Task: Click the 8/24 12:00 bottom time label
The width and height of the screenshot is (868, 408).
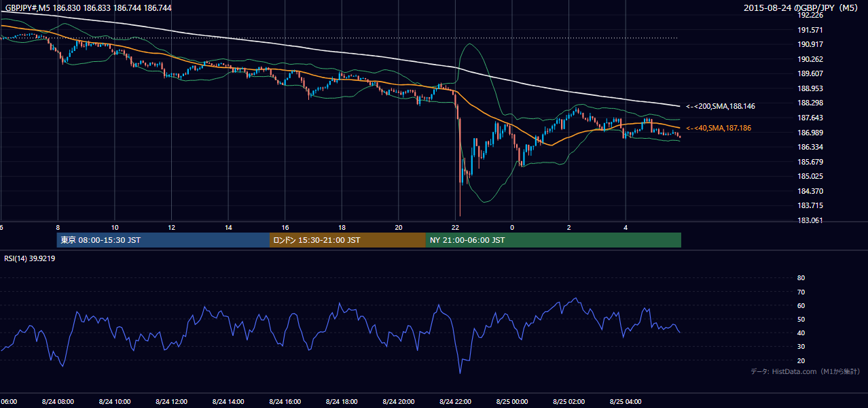Action: 171,402
